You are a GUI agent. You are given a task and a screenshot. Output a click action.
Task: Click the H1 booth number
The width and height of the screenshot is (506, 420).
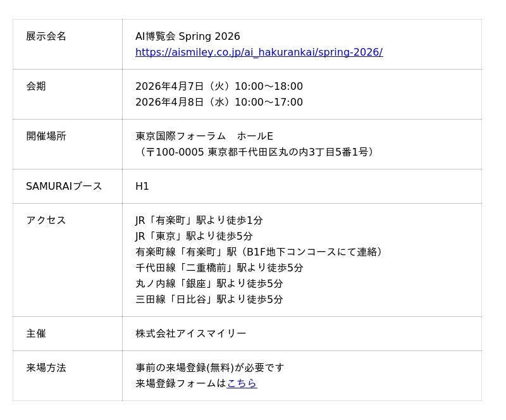pos(142,187)
